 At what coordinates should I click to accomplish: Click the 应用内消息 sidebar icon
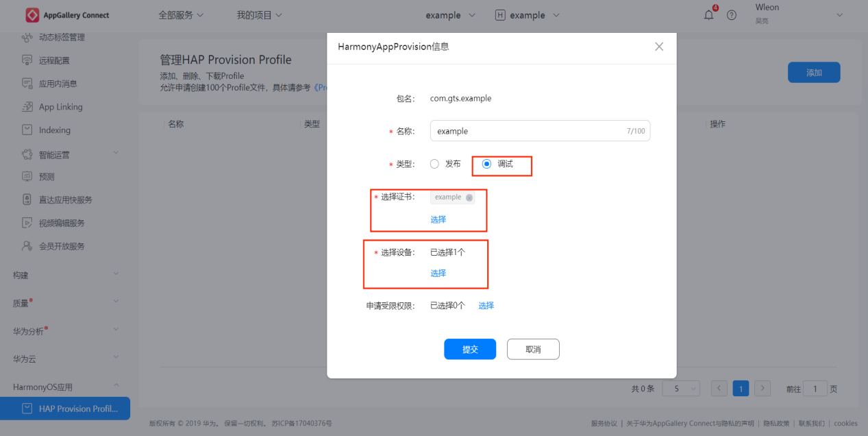click(x=27, y=84)
